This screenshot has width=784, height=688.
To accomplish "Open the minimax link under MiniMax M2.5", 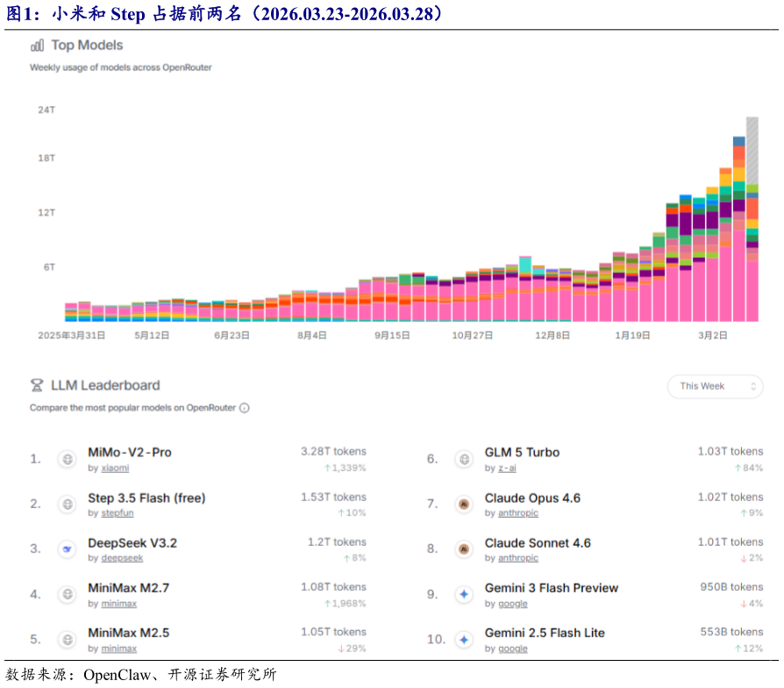I will point(119,649).
